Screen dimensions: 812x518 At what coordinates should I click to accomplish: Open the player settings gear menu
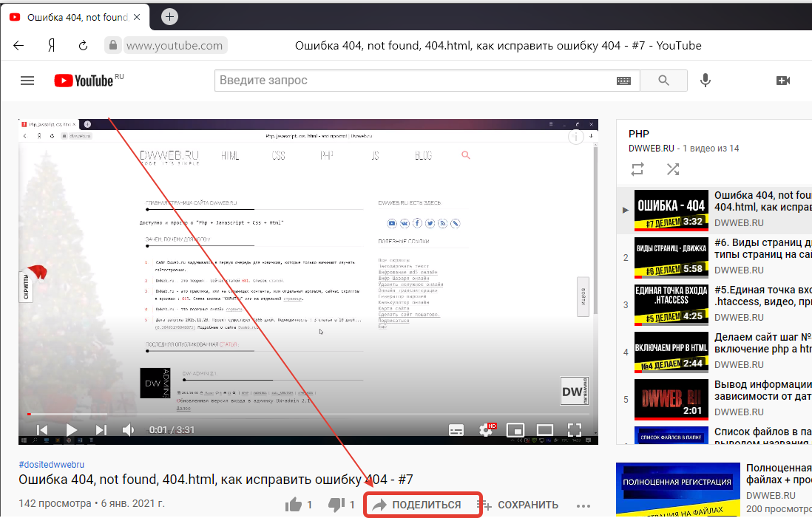tap(487, 429)
